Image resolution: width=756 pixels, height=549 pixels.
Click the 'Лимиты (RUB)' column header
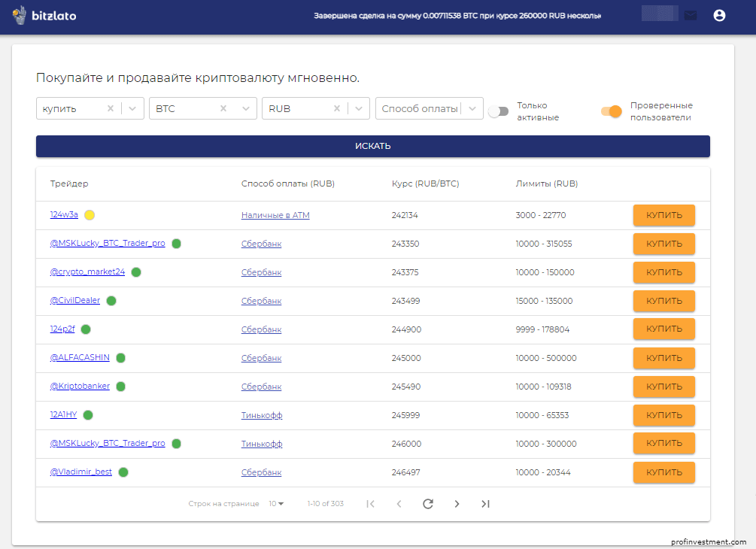point(547,184)
